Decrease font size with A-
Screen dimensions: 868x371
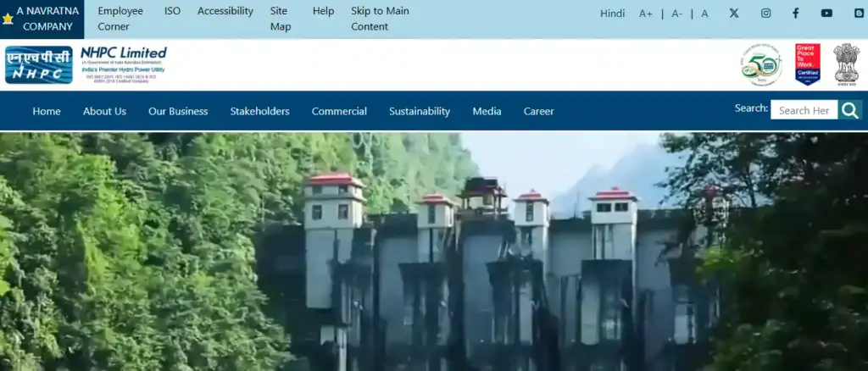676,13
